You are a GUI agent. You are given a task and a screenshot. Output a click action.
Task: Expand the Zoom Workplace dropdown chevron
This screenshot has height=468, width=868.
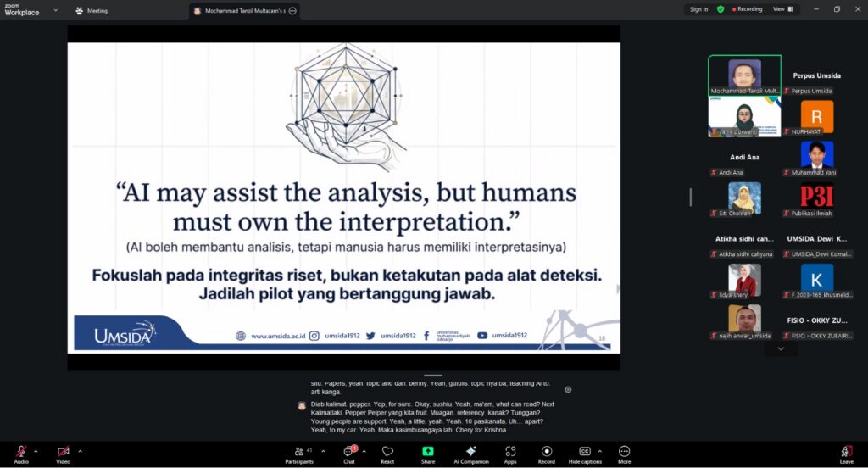pyautogui.click(x=56, y=10)
